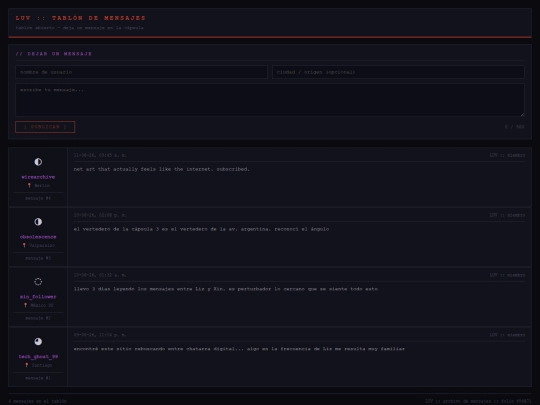Click xin_follower's dotted-circle avatar icon

(38, 282)
